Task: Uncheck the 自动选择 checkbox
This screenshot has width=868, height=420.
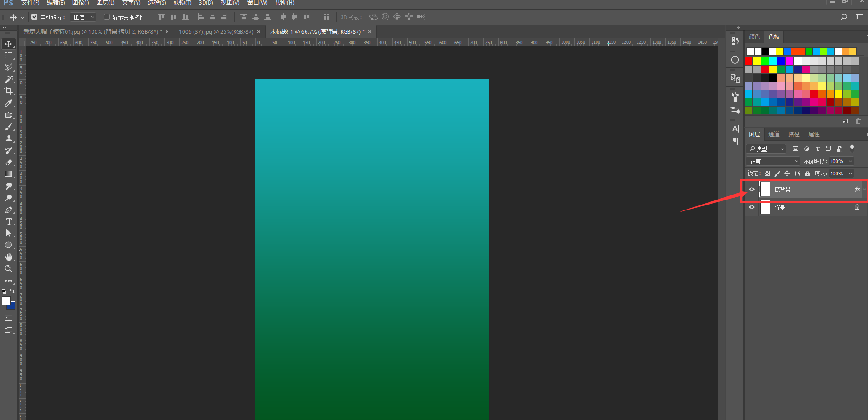Action: 34,17
